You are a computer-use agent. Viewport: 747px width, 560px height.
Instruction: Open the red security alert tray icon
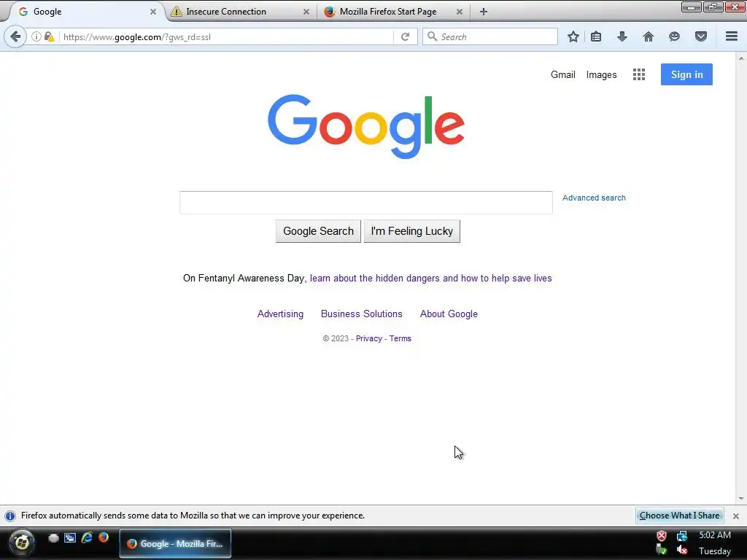coord(662,536)
